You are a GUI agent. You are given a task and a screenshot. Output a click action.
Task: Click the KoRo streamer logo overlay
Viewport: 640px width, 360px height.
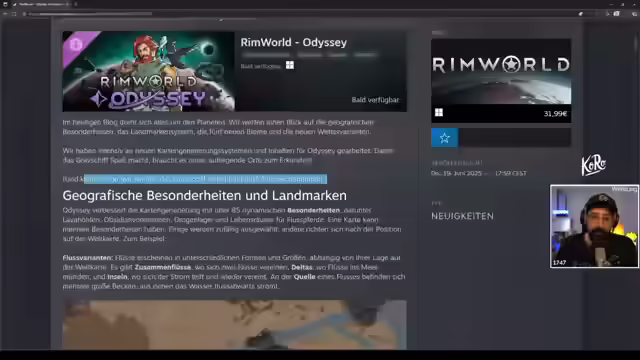[593, 165]
